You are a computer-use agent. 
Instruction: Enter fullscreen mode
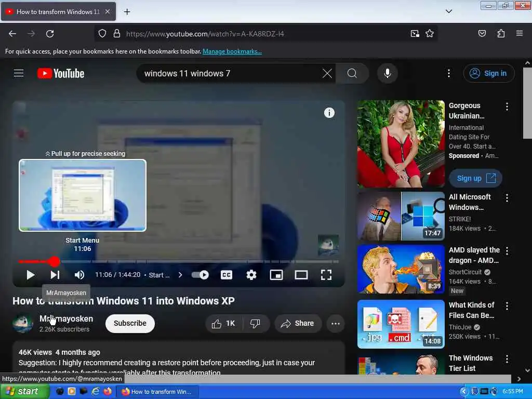pyautogui.click(x=326, y=275)
